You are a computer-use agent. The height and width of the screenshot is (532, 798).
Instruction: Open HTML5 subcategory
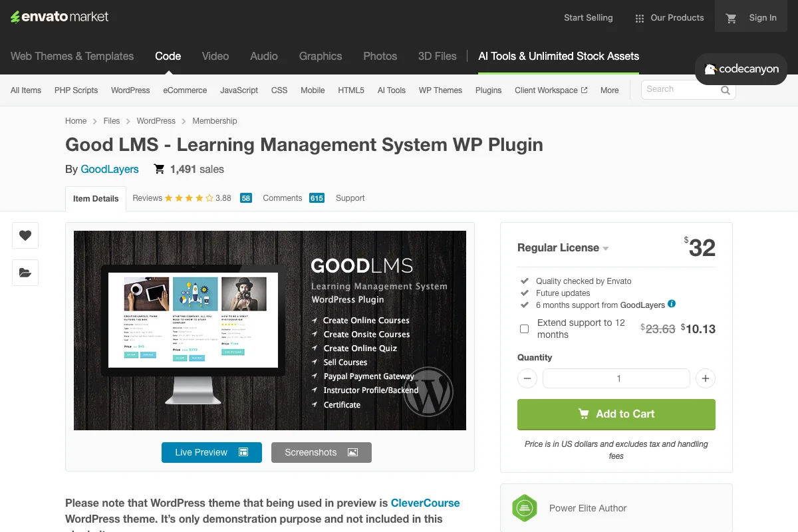point(351,90)
